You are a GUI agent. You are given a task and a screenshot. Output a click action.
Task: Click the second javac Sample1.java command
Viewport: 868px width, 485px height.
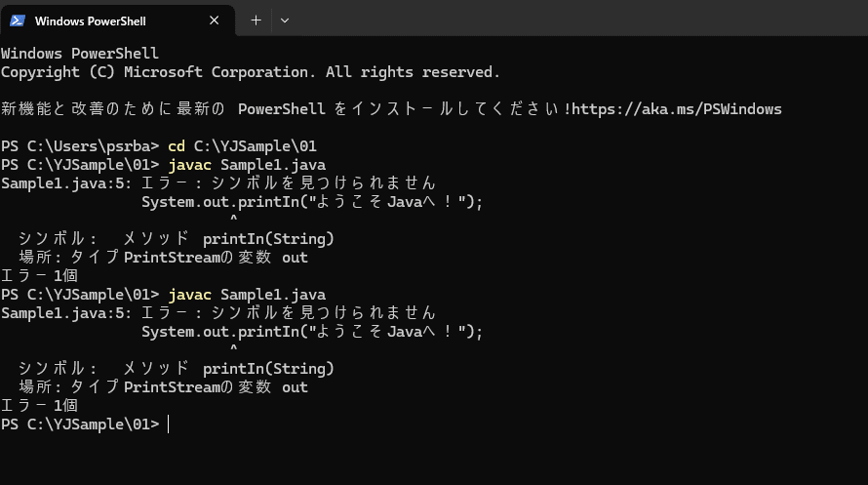point(247,295)
